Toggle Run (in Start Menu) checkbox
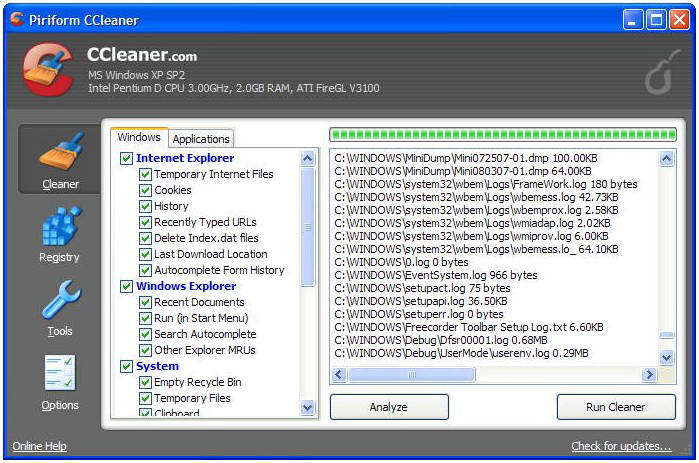The image size is (699, 463). [145, 319]
